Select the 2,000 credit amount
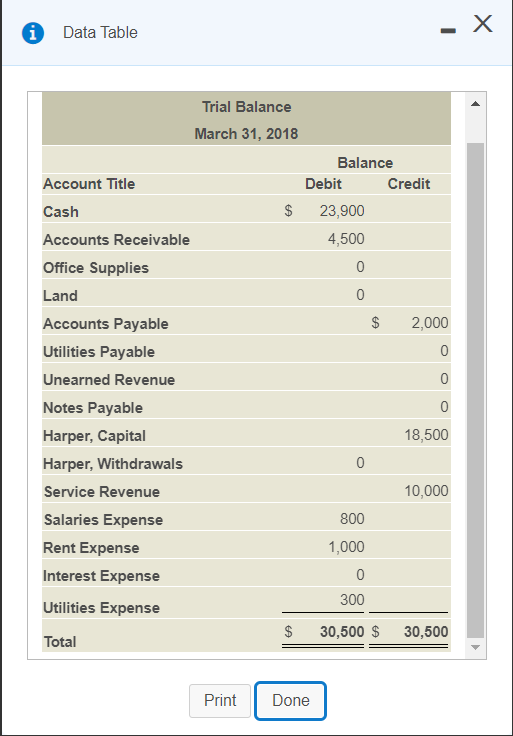 [429, 323]
